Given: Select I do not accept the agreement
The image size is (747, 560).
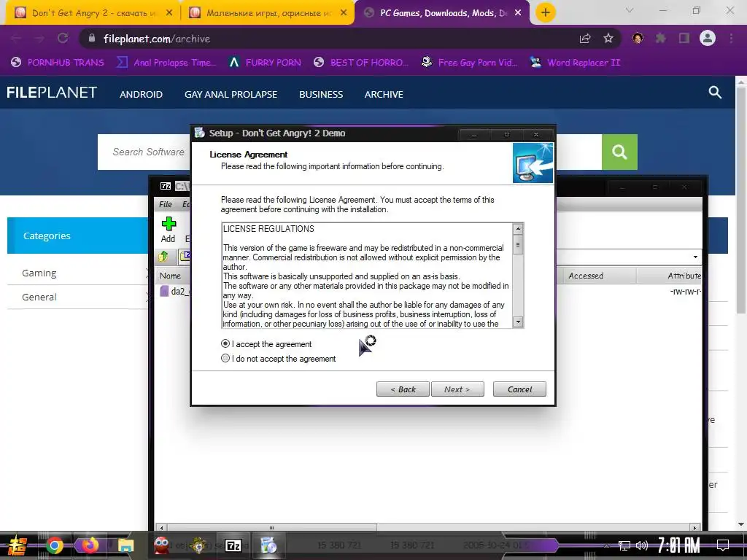Looking at the screenshot, I should (225, 358).
